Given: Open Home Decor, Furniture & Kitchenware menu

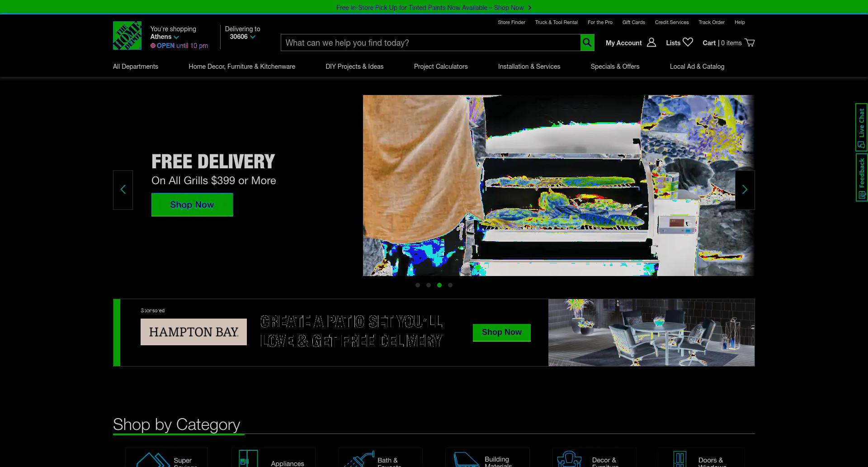Looking at the screenshot, I should [x=242, y=67].
